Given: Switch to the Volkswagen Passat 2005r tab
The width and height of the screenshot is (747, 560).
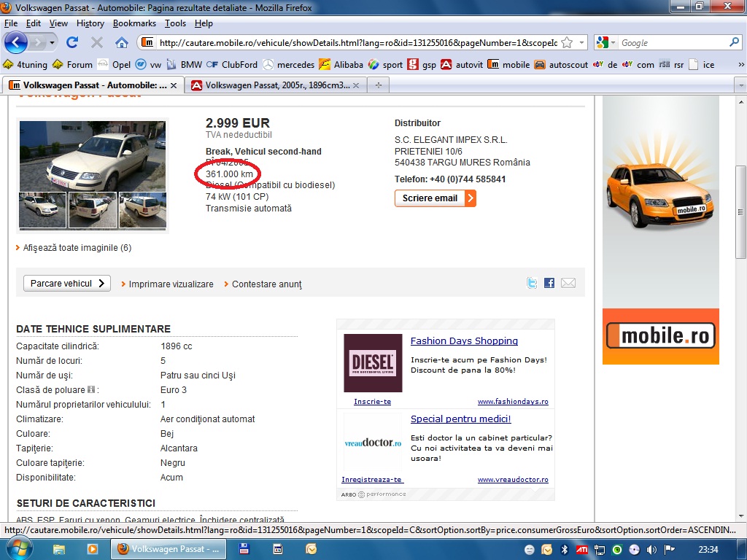Looking at the screenshot, I should [x=275, y=85].
